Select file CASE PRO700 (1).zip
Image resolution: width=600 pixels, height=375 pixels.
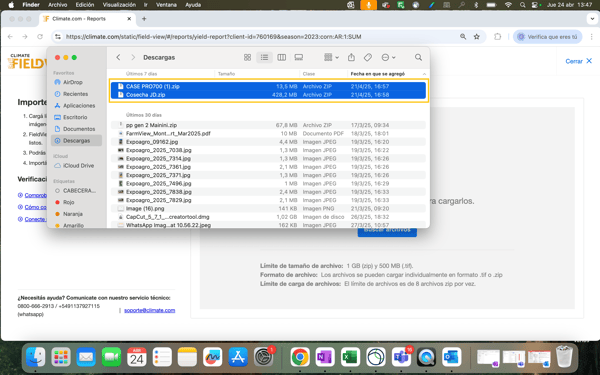pyautogui.click(x=268, y=86)
